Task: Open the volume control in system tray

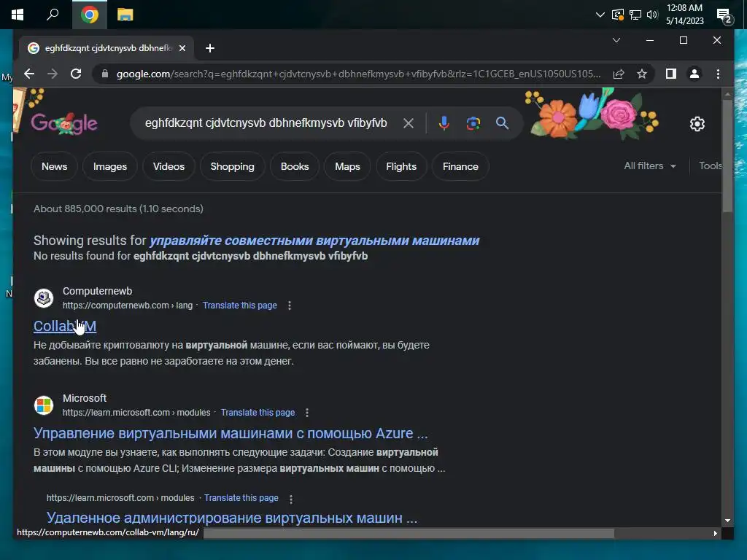Action: [x=652, y=15]
